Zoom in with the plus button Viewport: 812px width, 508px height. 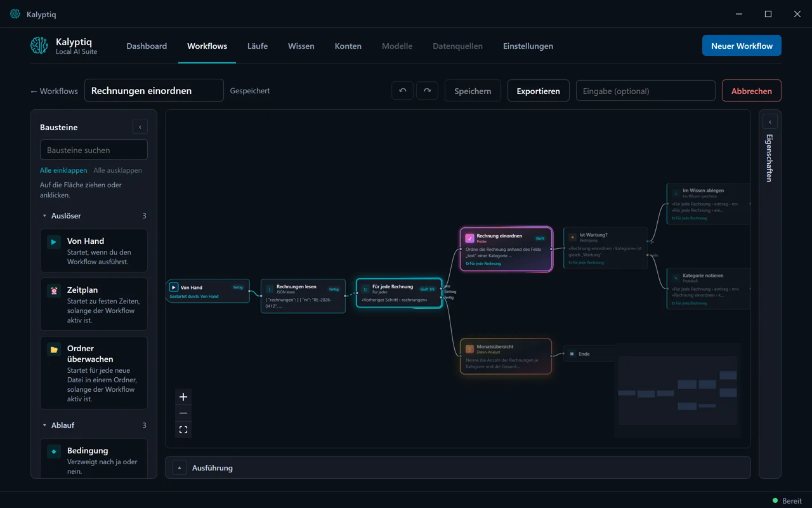point(183,397)
